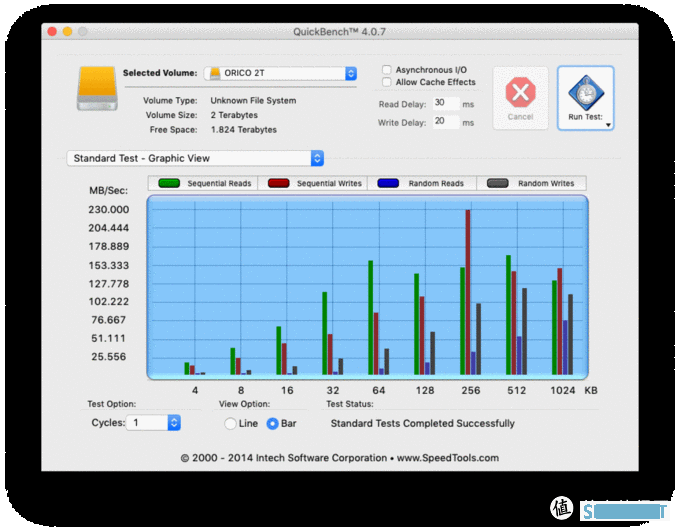The image size is (680, 531).
Task: Click the gray Random Writes legend swatch
Action: 497,183
